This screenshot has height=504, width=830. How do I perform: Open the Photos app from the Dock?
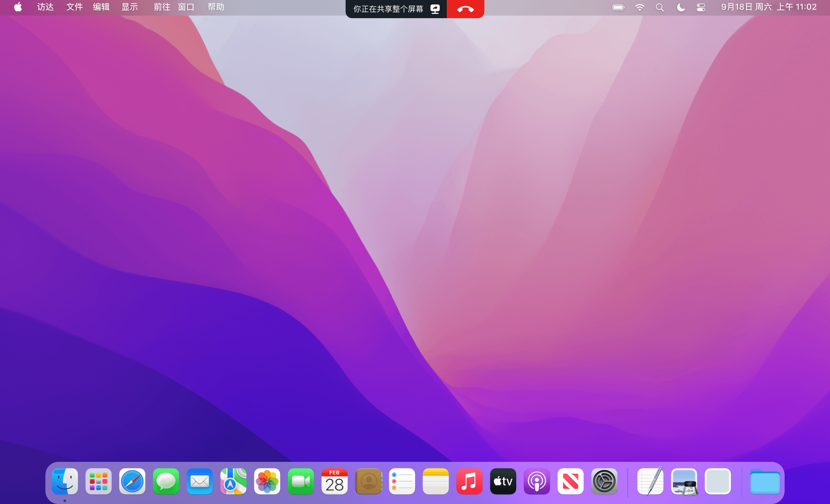[x=267, y=481]
